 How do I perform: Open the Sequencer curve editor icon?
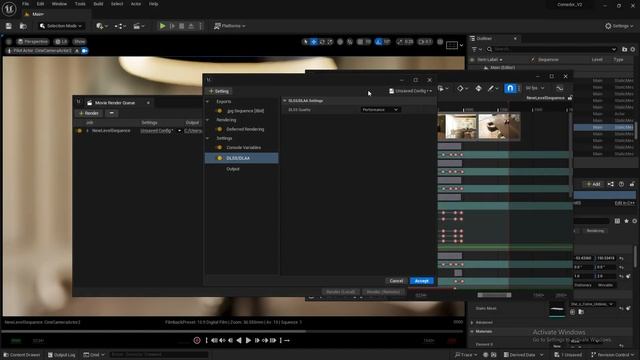point(560,88)
